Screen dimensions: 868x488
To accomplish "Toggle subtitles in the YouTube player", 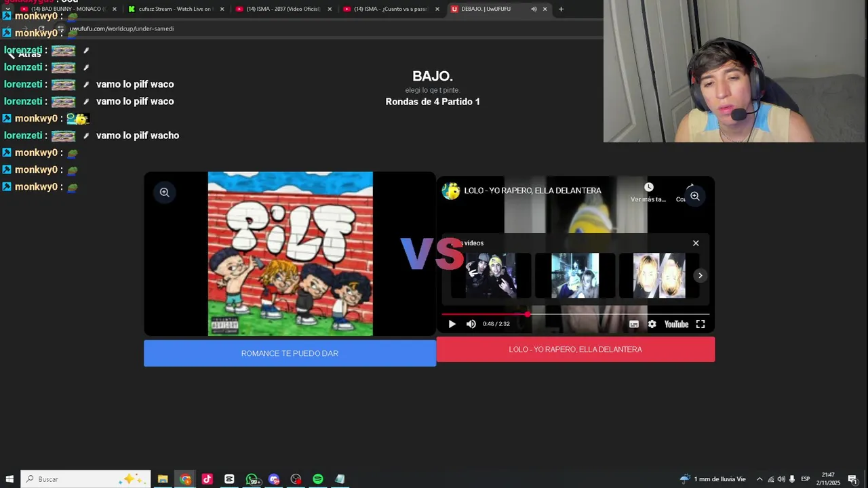I will coord(634,324).
